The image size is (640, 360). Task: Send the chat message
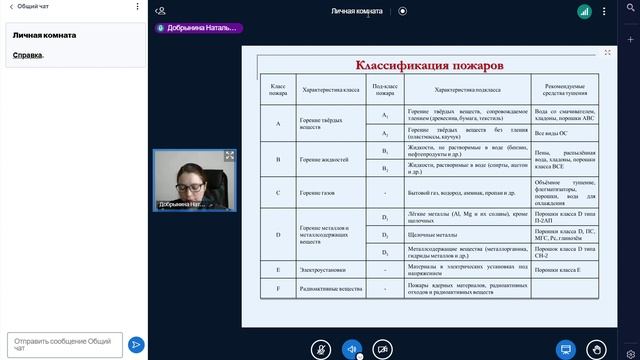point(136,345)
